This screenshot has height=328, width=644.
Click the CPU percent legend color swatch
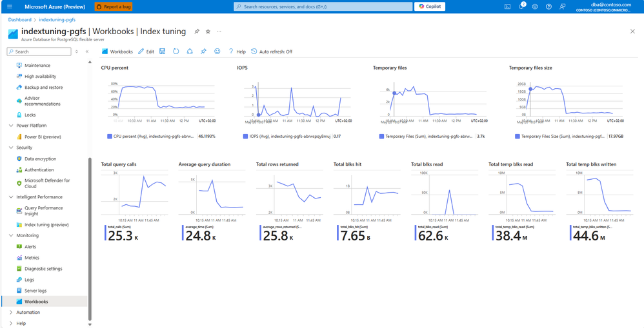pyautogui.click(x=109, y=136)
